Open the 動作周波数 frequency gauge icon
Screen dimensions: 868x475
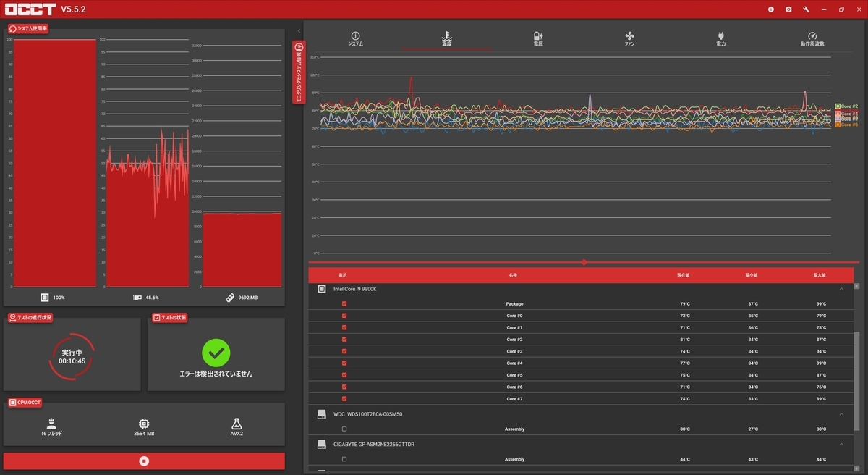pyautogui.click(x=812, y=35)
